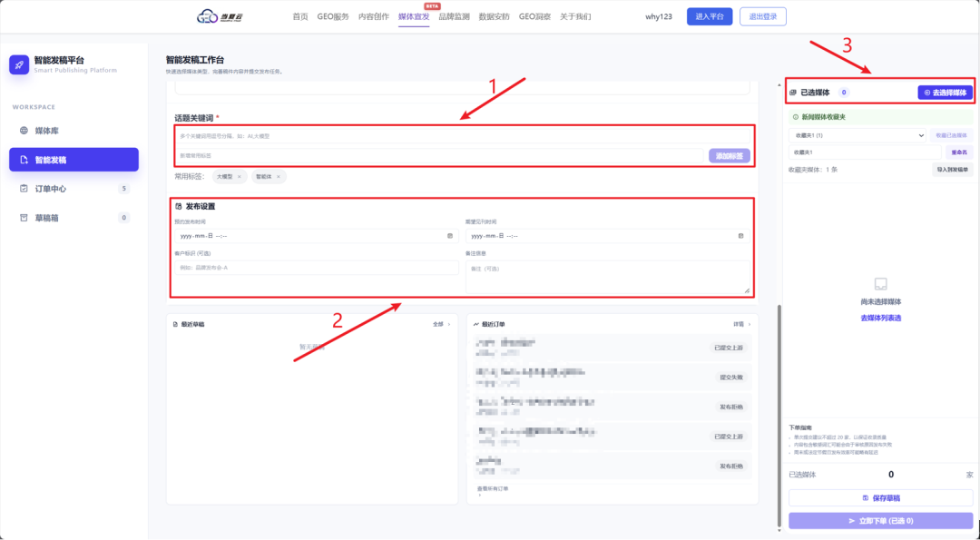The image size is (980, 540).
Task: Click the empty inbox icon above 尚未选择媒体
Action: click(x=880, y=284)
